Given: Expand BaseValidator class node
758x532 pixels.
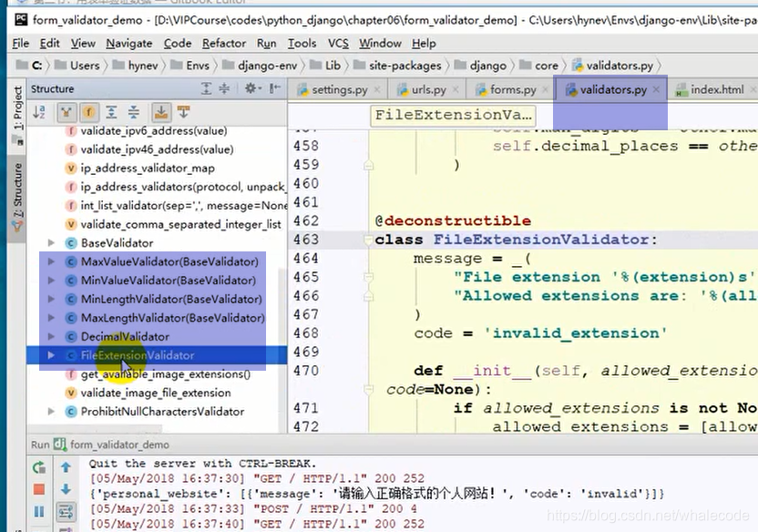Looking at the screenshot, I should pyautogui.click(x=51, y=242).
